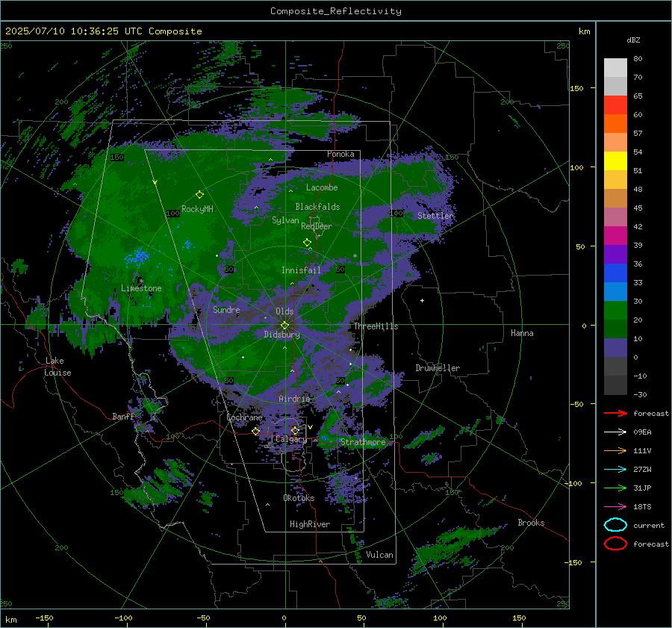Select the purple 10-0 dBZ swatch

[615, 348]
